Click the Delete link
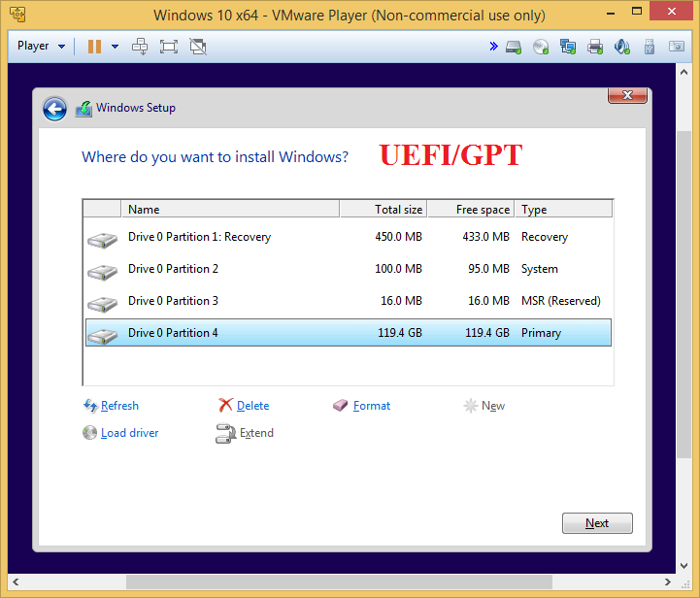Screen dimensions: 700x598 (252, 406)
